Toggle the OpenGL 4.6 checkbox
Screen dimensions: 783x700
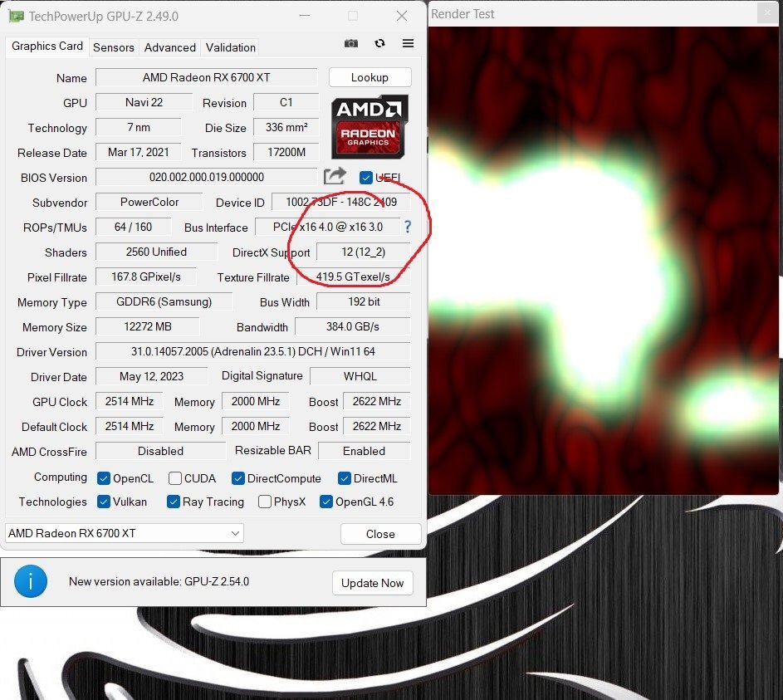326,502
